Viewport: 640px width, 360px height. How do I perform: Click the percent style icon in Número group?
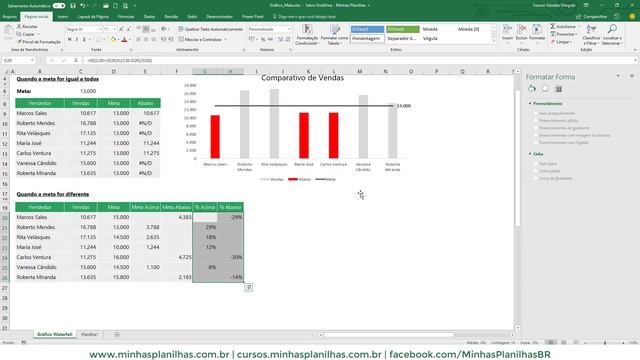coord(263,40)
